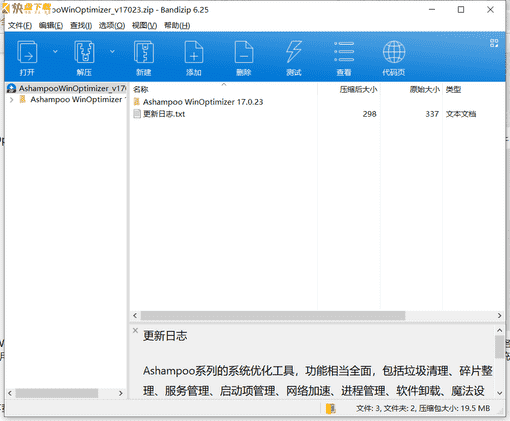Close the 更新日志 preview pane

coord(135,330)
